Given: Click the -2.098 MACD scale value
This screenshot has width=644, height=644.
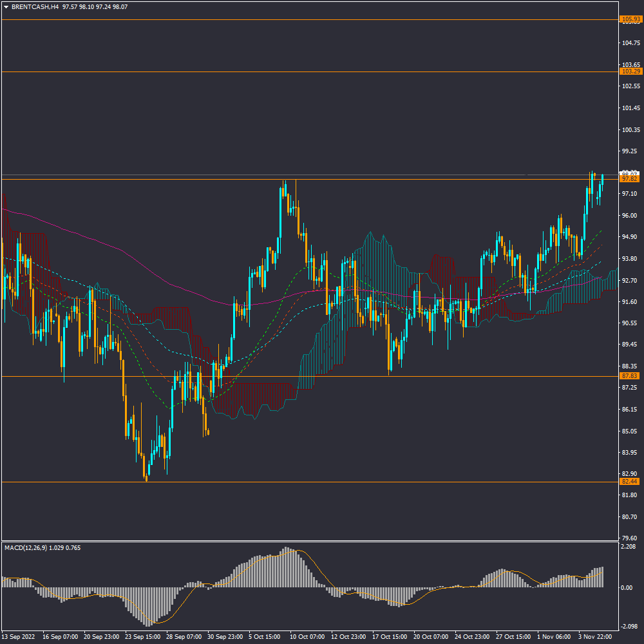Looking at the screenshot, I should coord(629,627).
